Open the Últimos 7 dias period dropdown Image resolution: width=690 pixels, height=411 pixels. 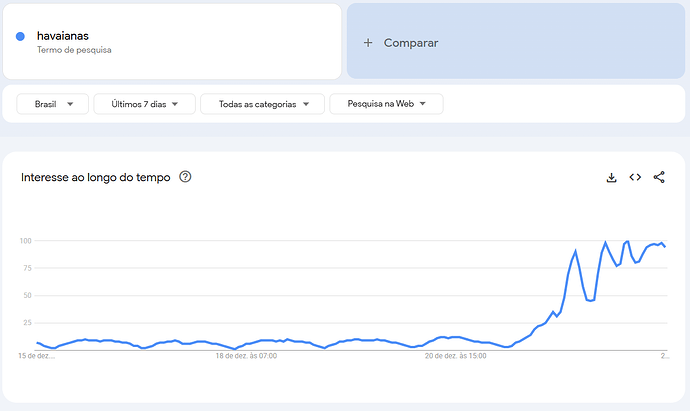click(x=144, y=104)
